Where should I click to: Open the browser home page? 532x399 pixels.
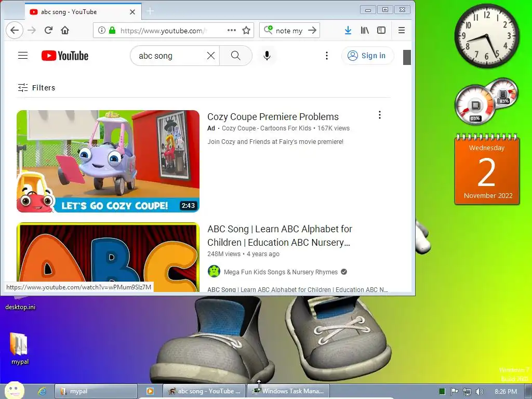click(x=65, y=30)
